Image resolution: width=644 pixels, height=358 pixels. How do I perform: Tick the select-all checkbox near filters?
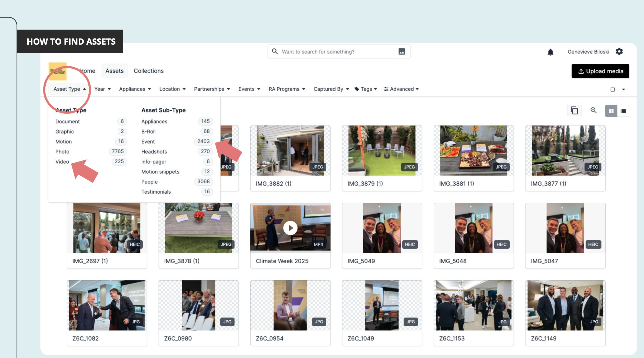tap(612, 90)
